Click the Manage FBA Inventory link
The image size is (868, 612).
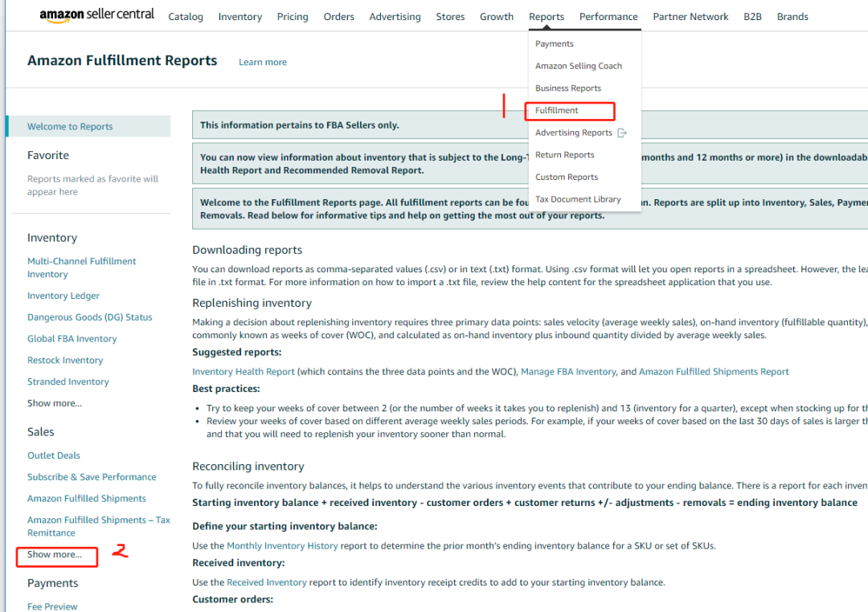coord(568,372)
